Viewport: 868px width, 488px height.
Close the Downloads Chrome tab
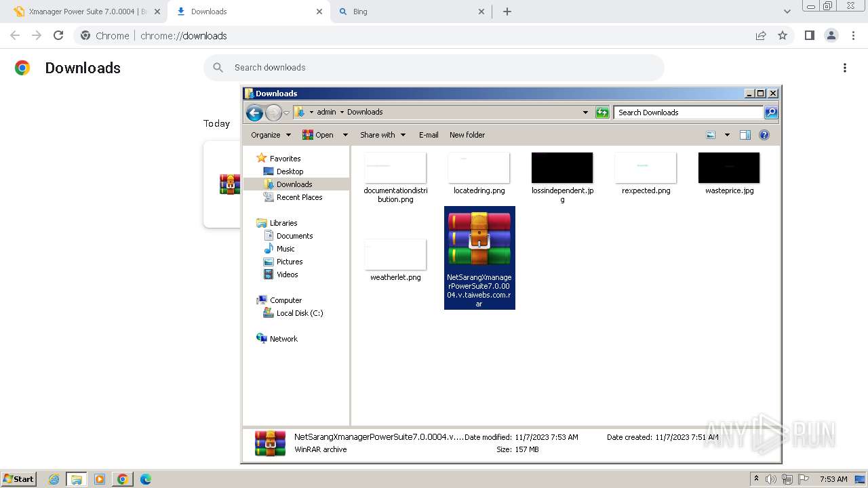click(319, 12)
